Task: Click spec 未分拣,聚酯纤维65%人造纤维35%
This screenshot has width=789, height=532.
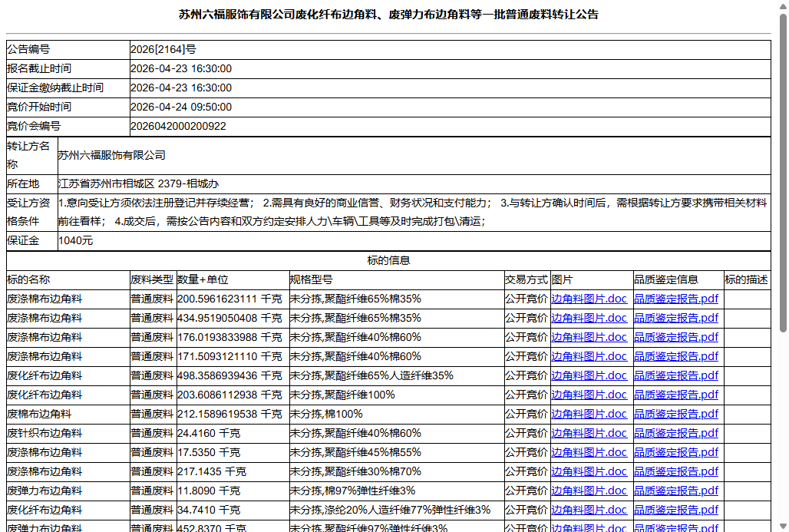Action: coord(371,375)
